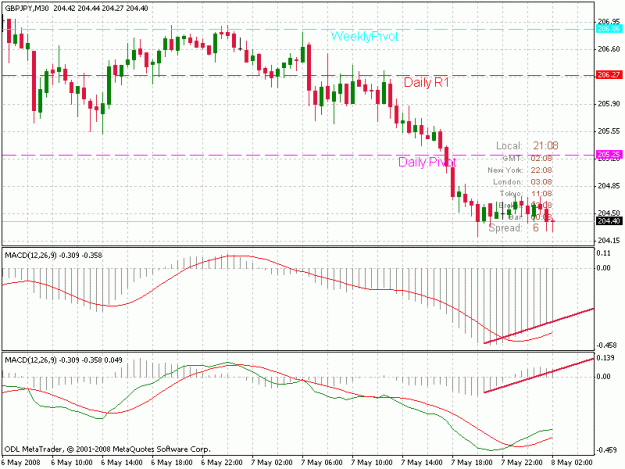Select the cyan dashed WeeklyPivot line

click(298, 29)
